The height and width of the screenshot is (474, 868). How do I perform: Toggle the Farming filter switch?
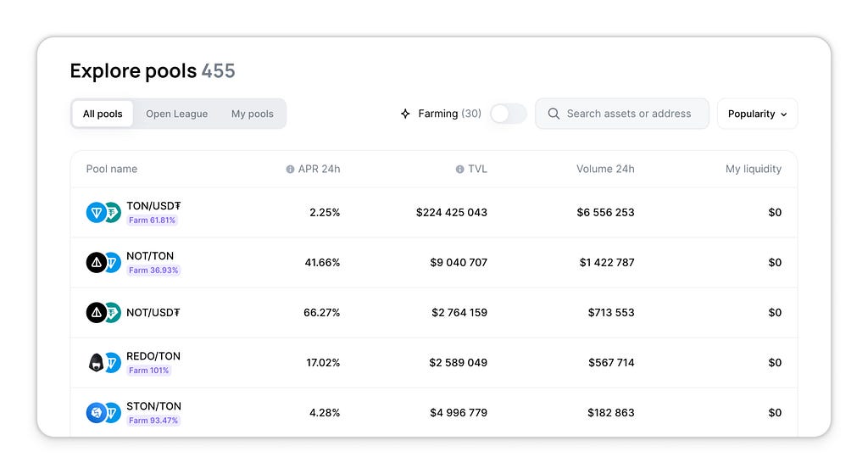point(509,114)
